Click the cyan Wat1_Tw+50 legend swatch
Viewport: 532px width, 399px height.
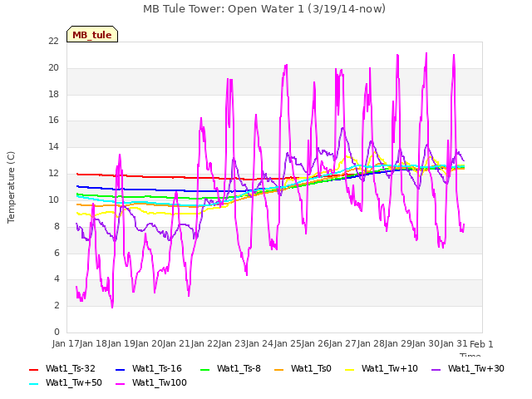[x=33, y=384]
